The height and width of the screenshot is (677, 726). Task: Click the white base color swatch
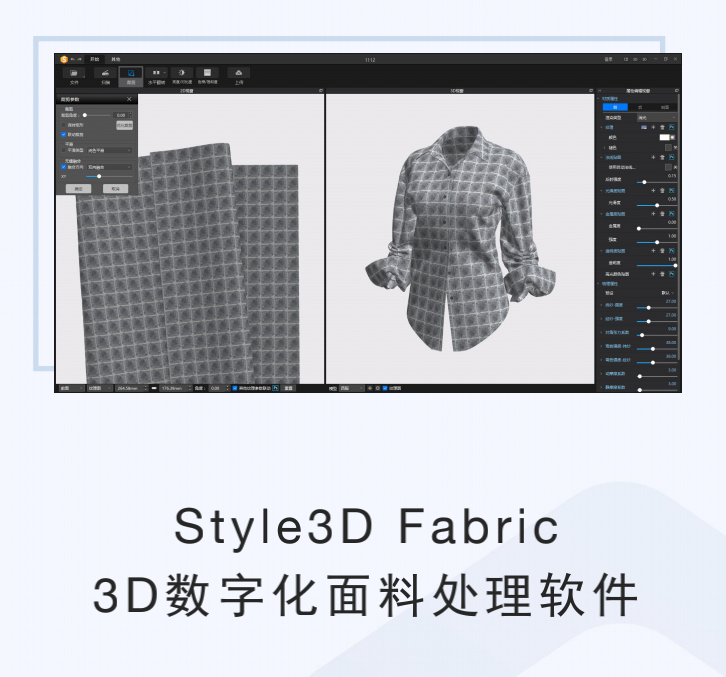coord(664,138)
